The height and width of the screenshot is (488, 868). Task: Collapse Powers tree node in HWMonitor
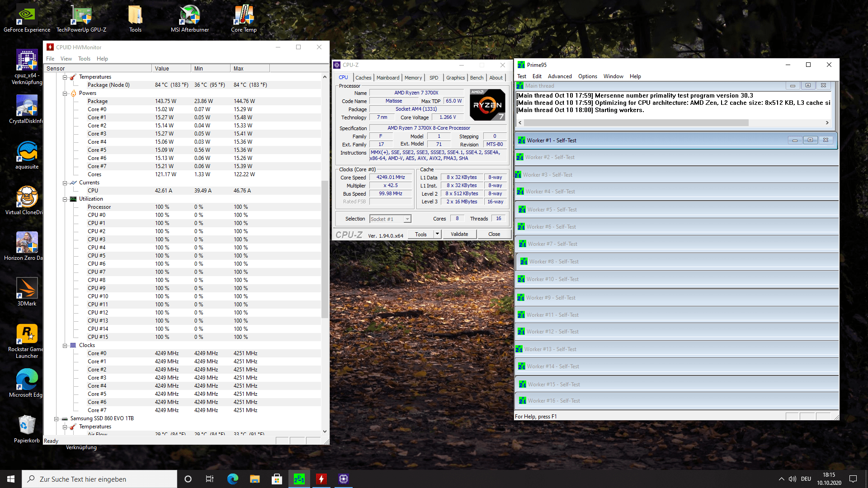65,94
